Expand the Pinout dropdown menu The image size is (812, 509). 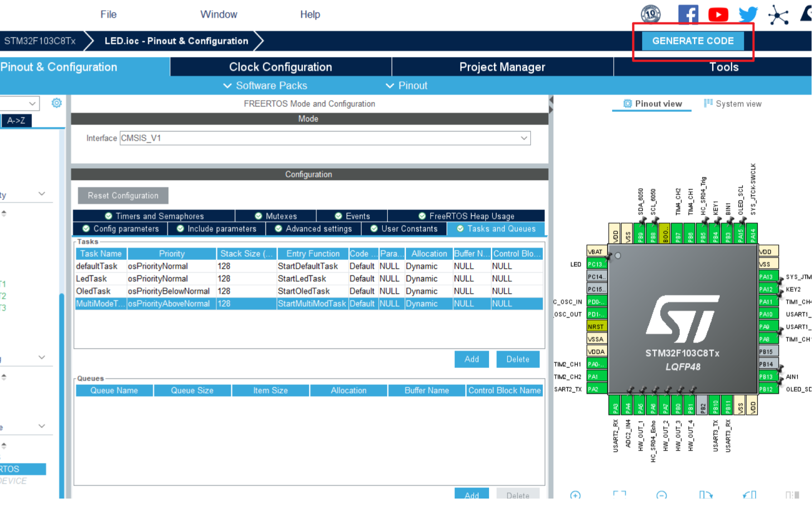click(406, 85)
